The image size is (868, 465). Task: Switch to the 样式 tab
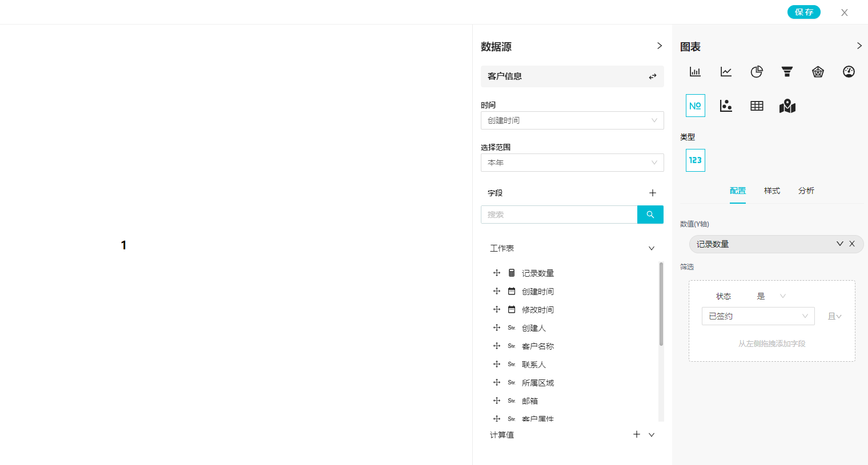(772, 191)
